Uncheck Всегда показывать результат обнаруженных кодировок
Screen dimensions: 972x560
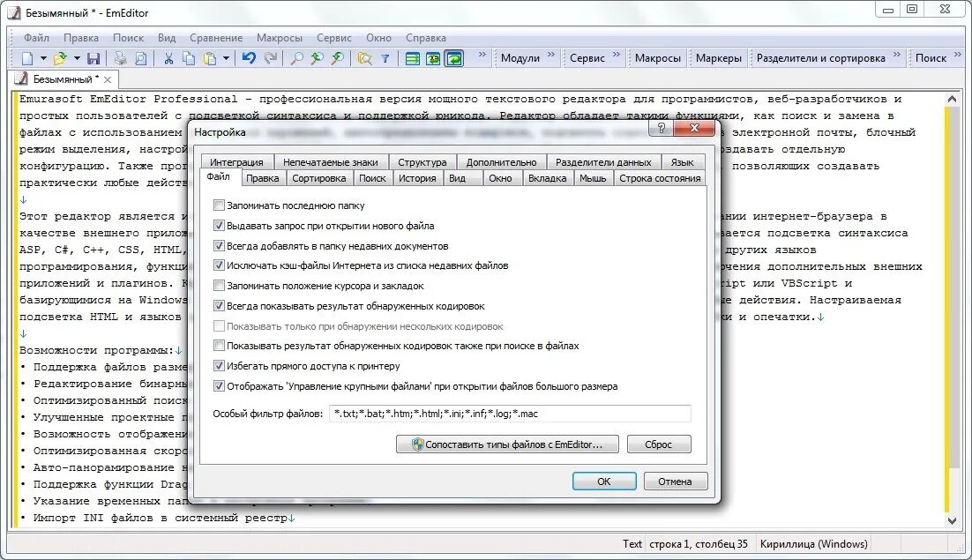pos(219,305)
